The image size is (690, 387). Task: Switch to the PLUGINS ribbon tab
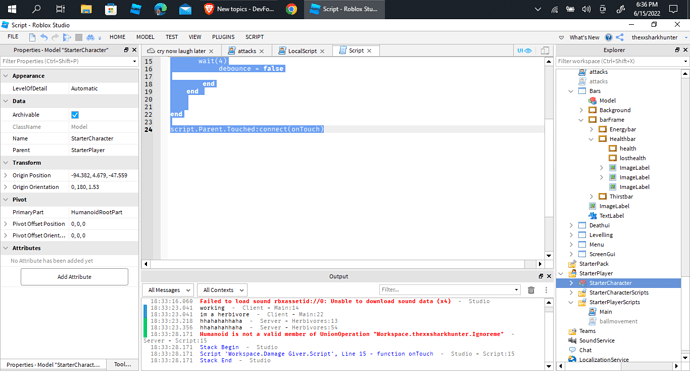pyautogui.click(x=223, y=37)
